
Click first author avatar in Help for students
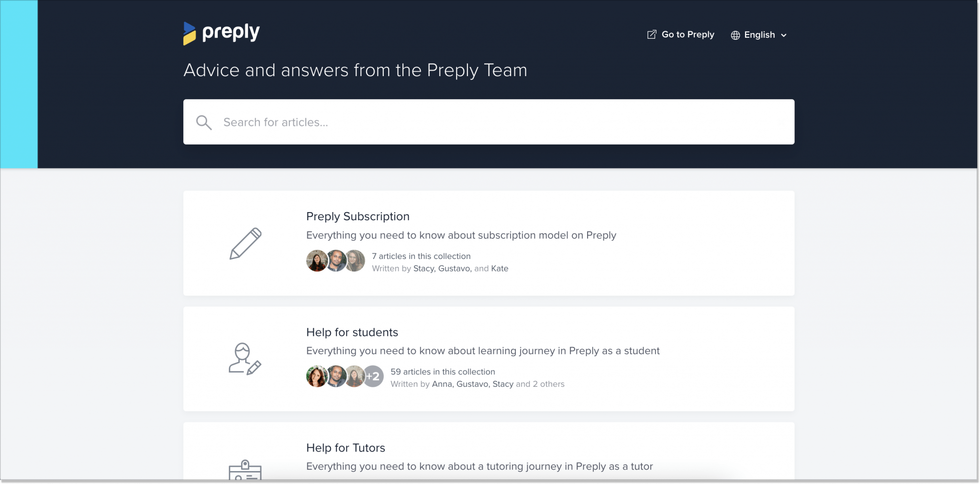pos(316,377)
